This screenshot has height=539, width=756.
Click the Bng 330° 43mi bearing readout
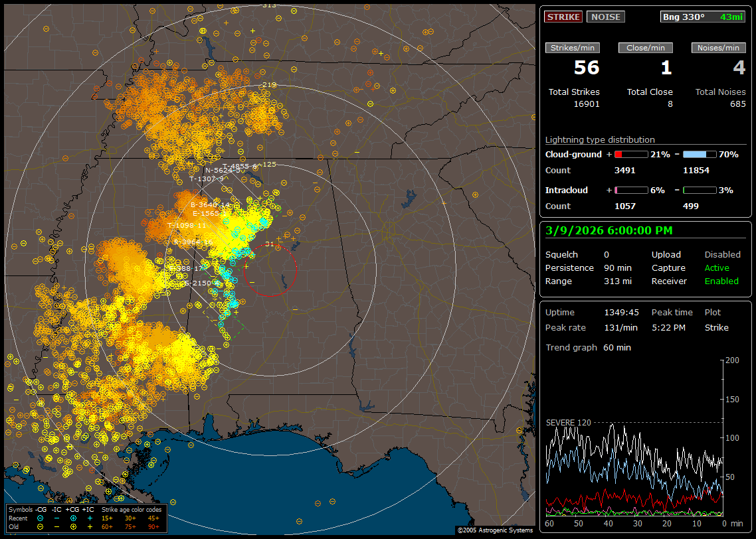(x=703, y=17)
